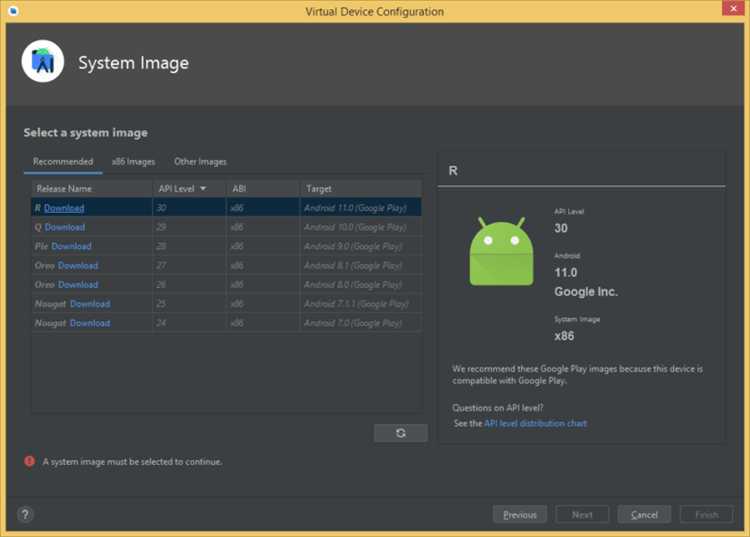Click Download for Nougat API 24
Viewport: 750px width, 537px height.
[90, 323]
